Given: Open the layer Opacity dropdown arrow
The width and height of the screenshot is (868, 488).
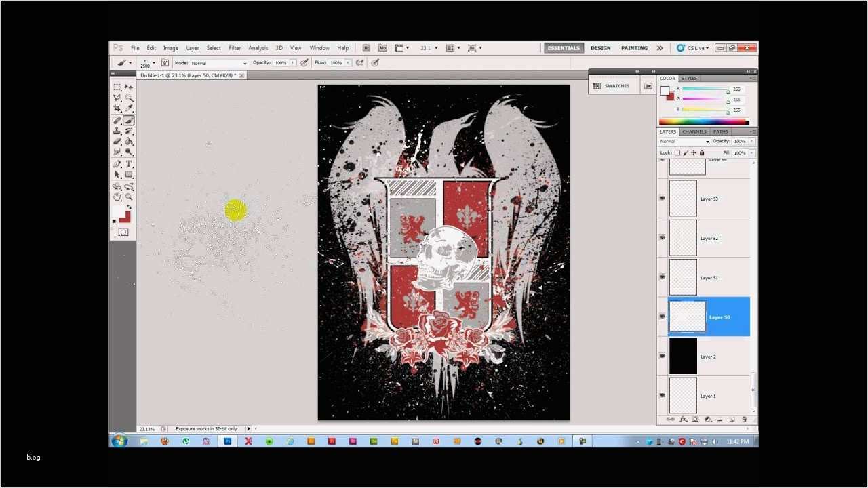Looking at the screenshot, I should (x=751, y=141).
